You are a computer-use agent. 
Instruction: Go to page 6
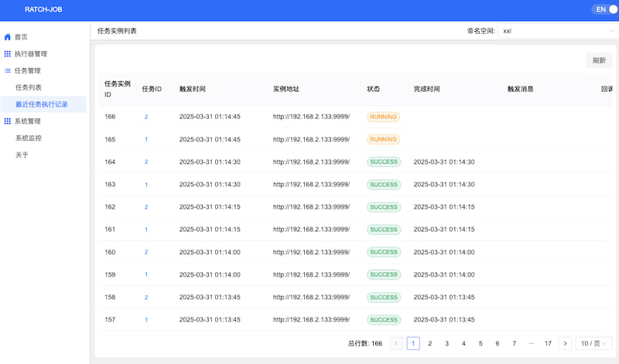point(498,343)
